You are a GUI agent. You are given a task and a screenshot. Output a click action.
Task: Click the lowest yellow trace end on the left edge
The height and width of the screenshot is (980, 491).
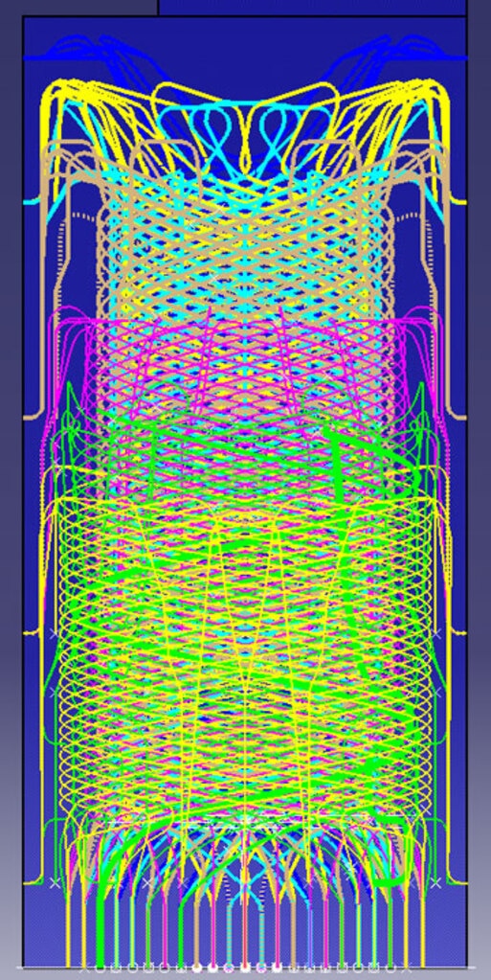tap(28, 884)
